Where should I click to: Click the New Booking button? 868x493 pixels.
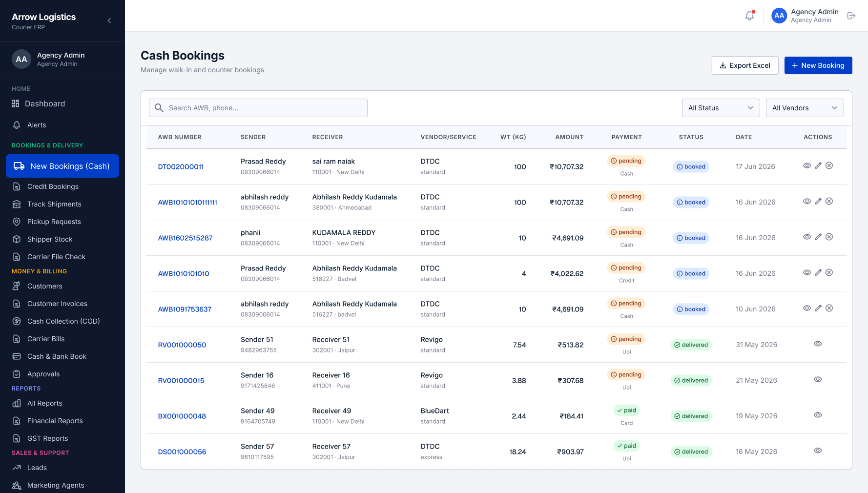(x=818, y=65)
